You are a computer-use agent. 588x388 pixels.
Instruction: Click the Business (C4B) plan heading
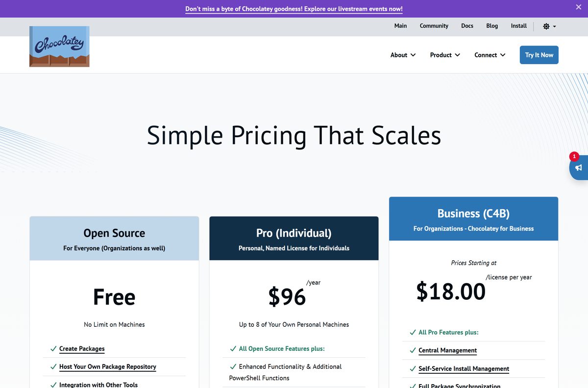pos(473,214)
